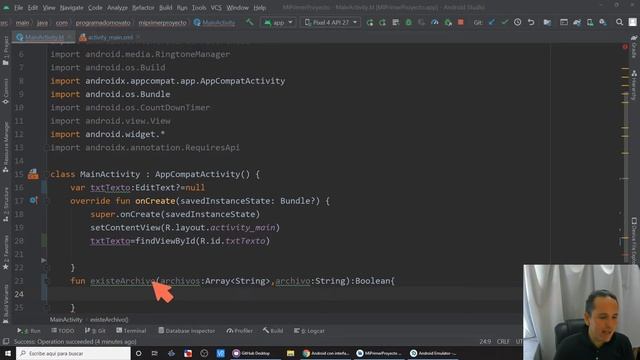Click the Make Project hammer icon

[249, 22]
